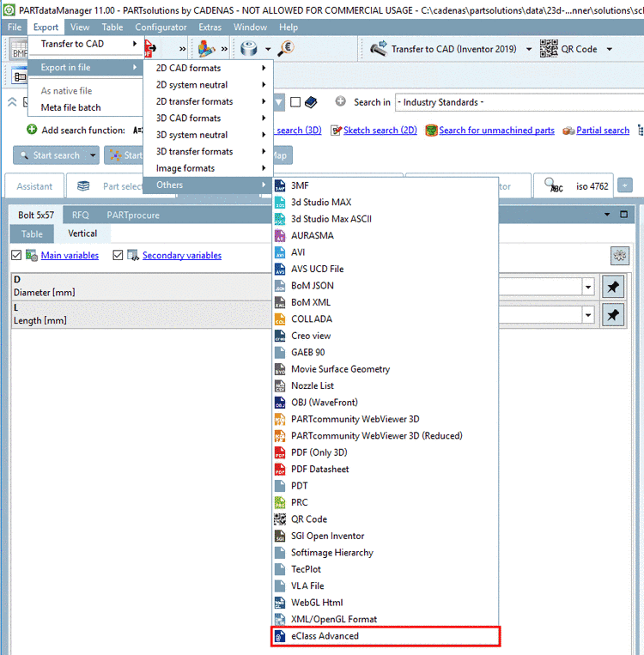Expand toolbar overflow chevron after red PDF icon
644x655 pixels.
[182, 49]
